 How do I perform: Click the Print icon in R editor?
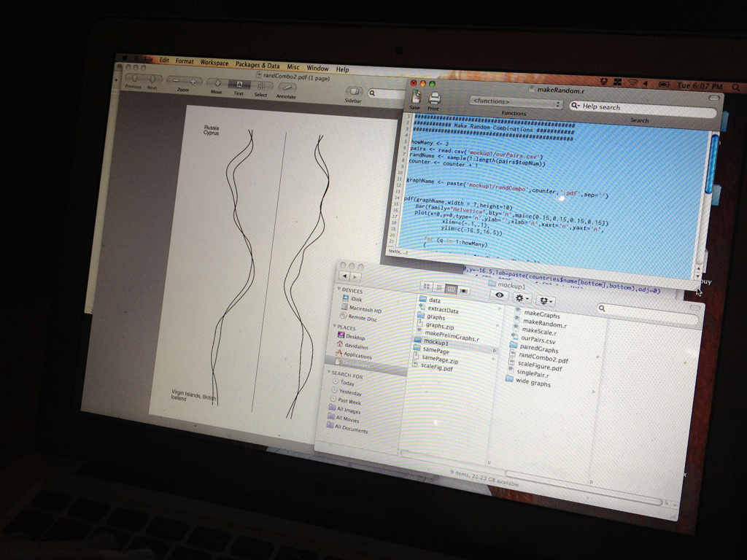434,98
